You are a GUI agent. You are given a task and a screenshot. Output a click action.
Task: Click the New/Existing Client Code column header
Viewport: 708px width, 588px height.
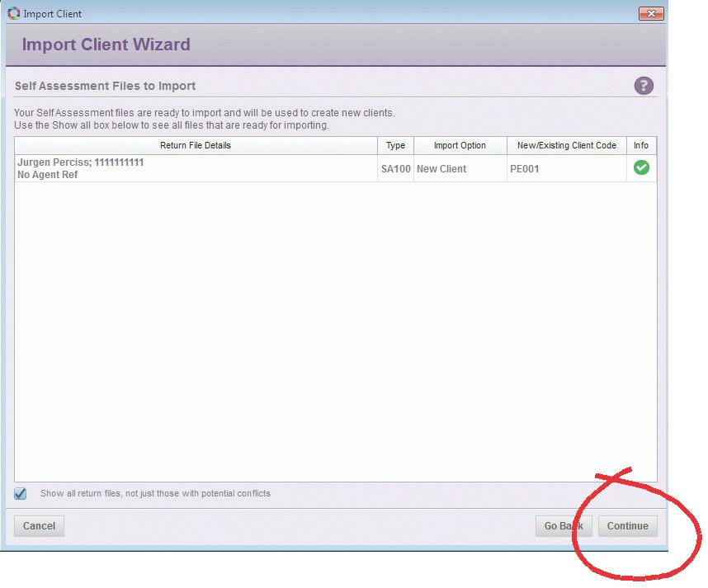coord(566,146)
